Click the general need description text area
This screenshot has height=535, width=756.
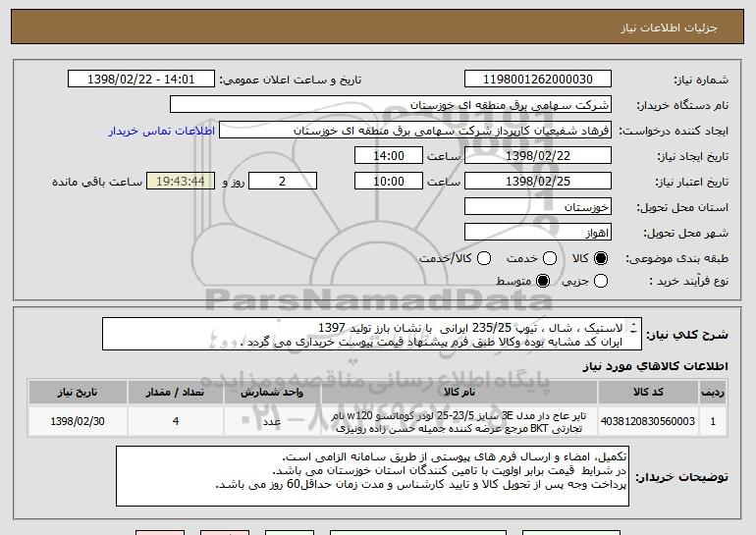pos(372,334)
